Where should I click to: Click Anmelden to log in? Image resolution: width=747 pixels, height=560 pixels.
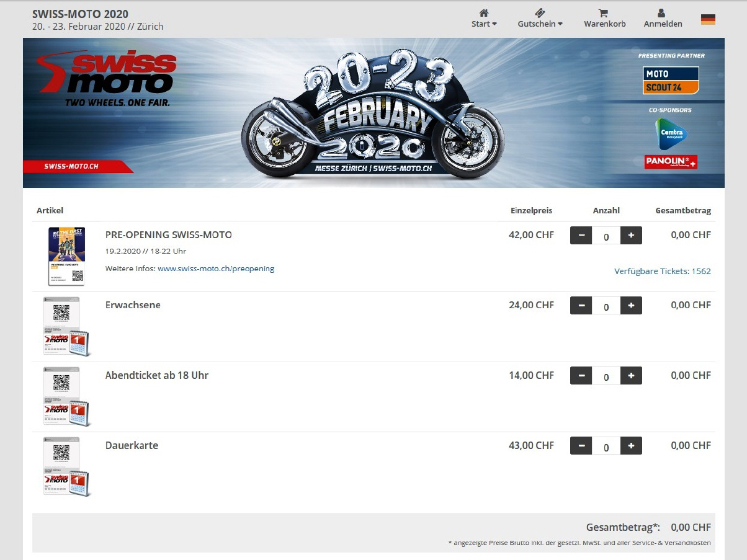[663, 18]
